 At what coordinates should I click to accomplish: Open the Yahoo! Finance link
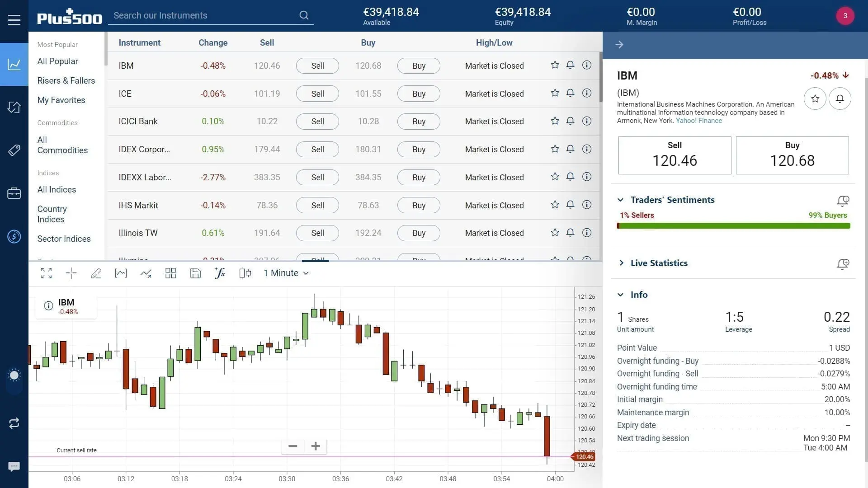698,121
